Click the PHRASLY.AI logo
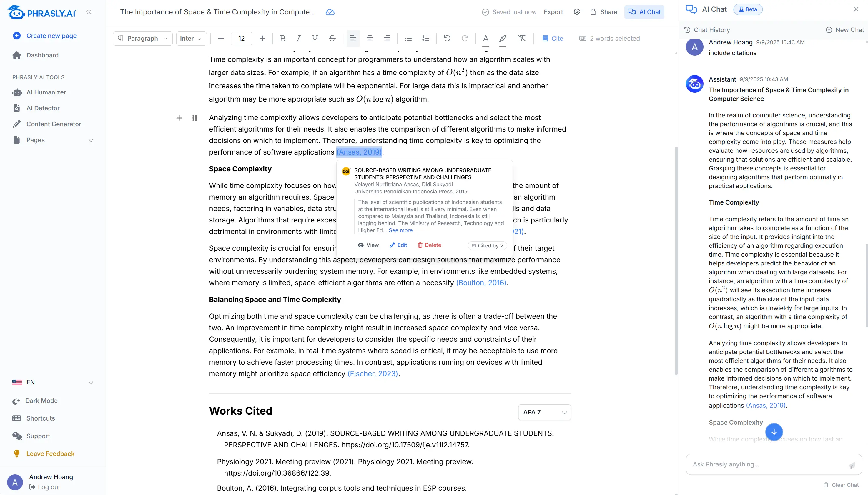The height and width of the screenshot is (495, 868). (x=41, y=12)
